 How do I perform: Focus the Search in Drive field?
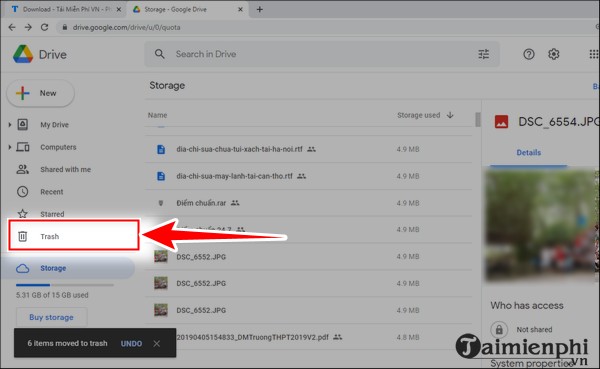321,54
